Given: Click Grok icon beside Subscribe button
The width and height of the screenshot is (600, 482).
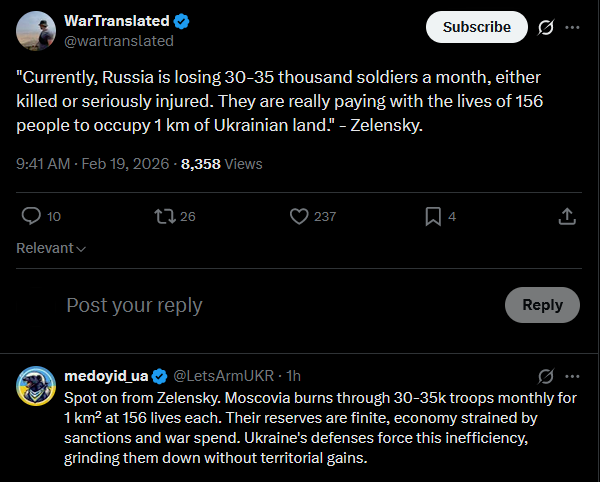Looking at the screenshot, I should (546, 27).
